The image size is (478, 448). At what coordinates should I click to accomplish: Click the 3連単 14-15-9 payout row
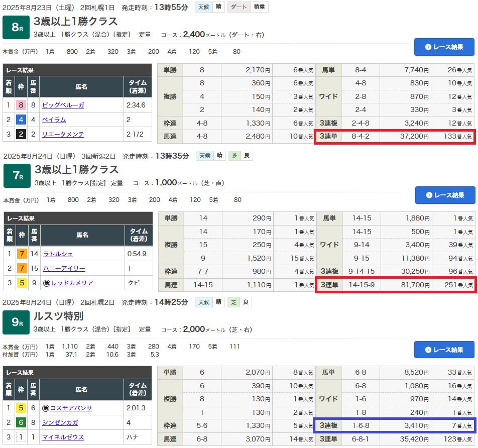(395, 285)
